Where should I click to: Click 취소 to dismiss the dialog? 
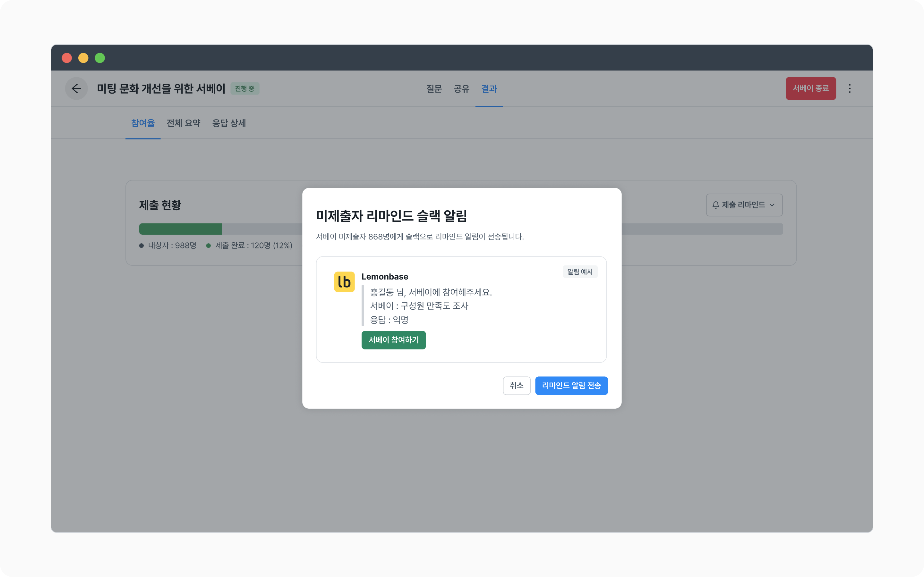pos(516,385)
